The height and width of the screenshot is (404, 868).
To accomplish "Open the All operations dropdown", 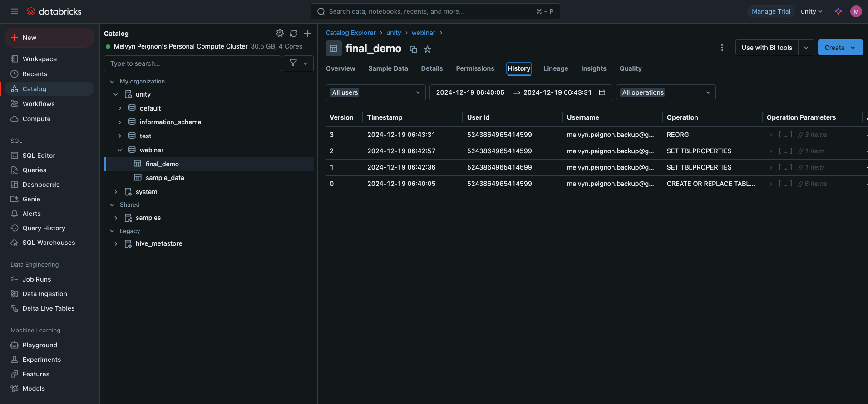I will click(665, 92).
